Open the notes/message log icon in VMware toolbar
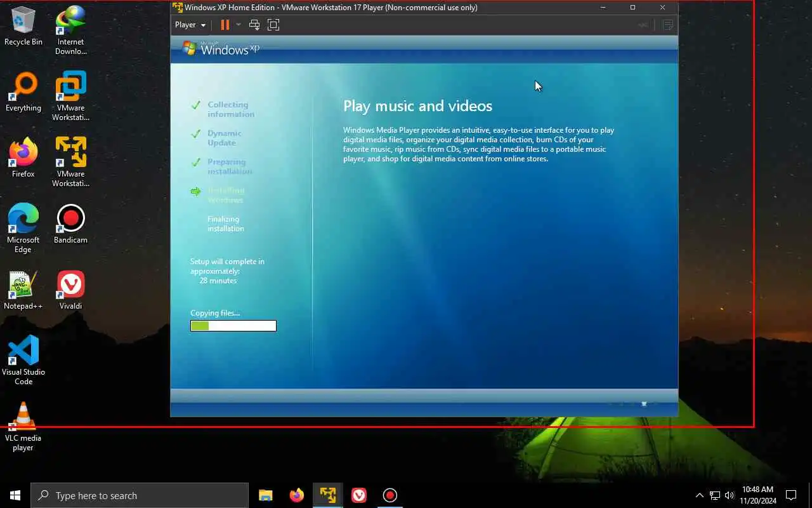 tap(667, 25)
